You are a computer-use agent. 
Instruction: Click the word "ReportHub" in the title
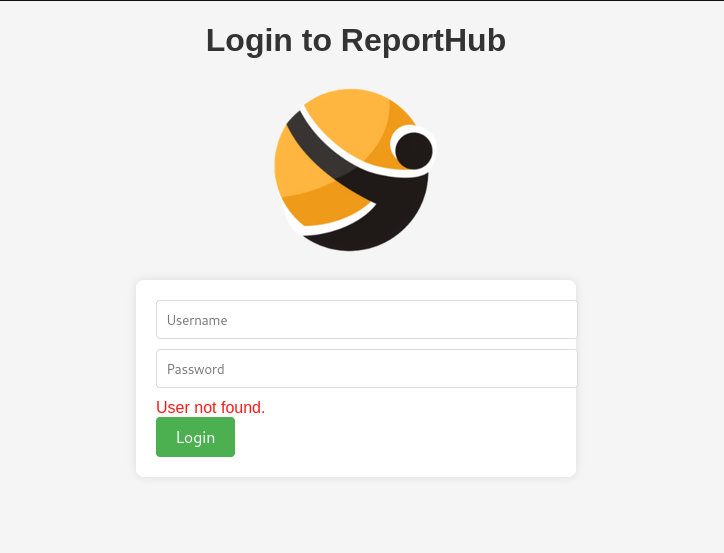pos(423,41)
